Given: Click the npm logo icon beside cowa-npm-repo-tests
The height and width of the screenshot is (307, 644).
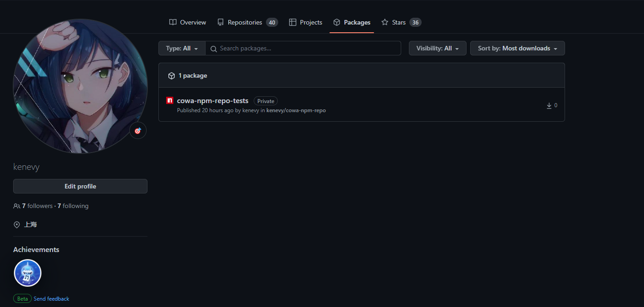Looking at the screenshot, I should click(170, 101).
